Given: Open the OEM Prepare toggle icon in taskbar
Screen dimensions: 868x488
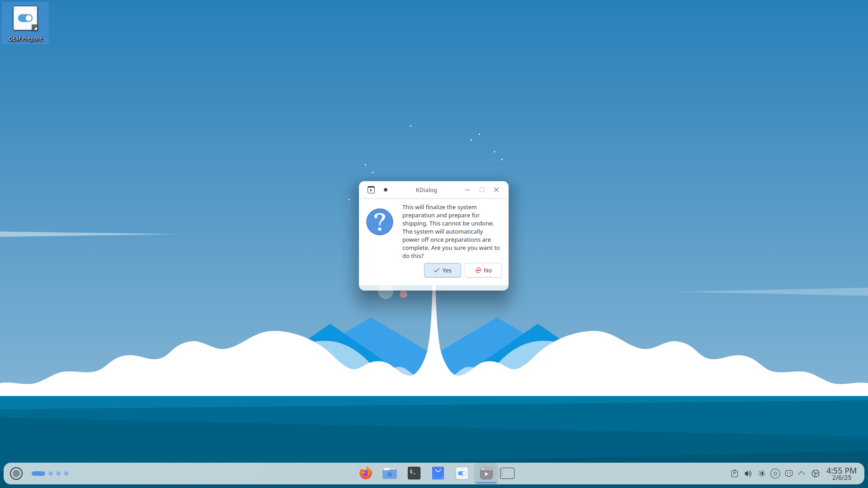Looking at the screenshot, I should coord(462,473).
